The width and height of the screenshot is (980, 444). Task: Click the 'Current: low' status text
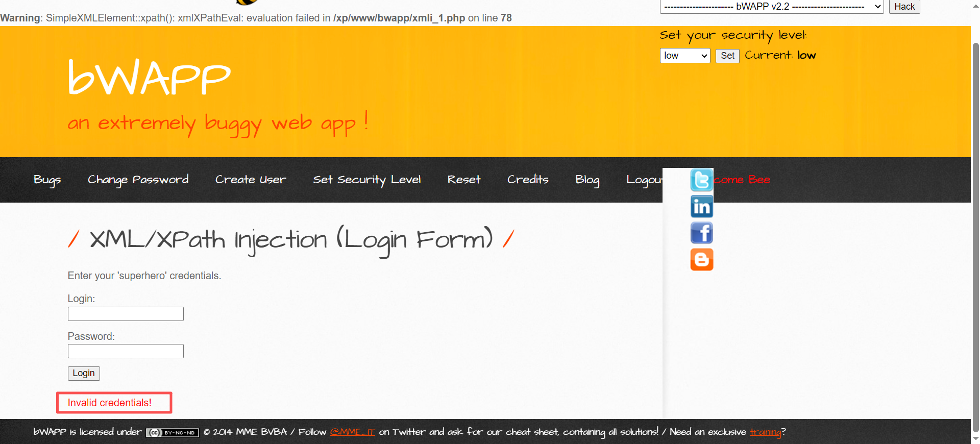(780, 55)
